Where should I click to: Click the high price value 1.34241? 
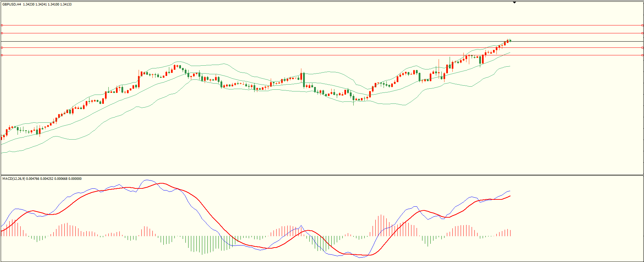[x=41, y=4]
